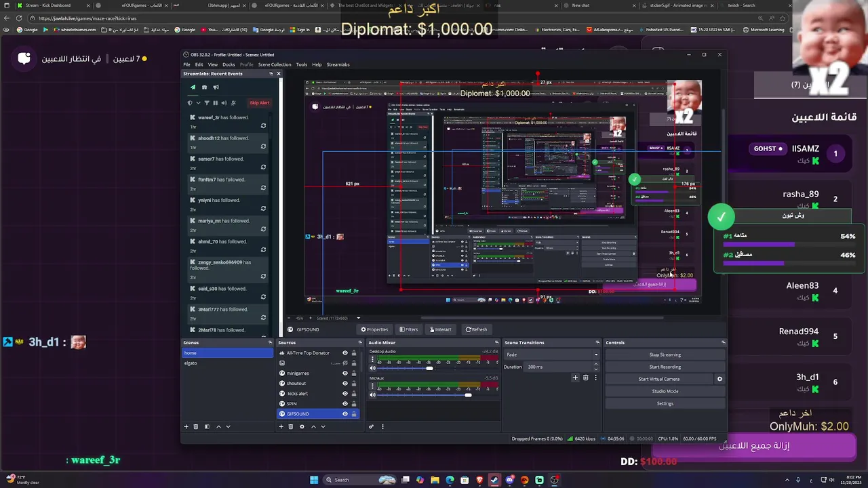
Task: Undock the Scenes panel
Action: (270, 342)
